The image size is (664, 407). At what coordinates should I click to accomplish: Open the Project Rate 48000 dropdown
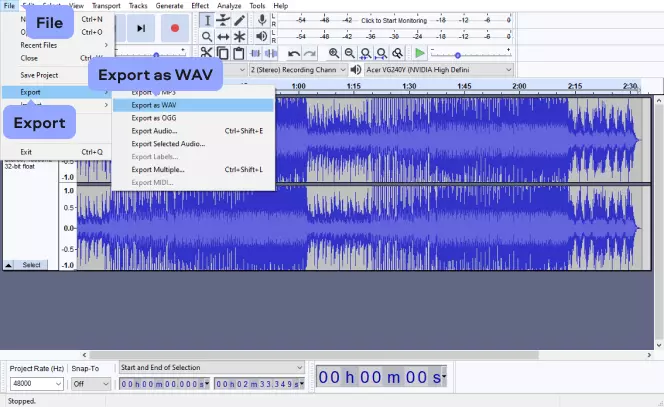point(36,384)
